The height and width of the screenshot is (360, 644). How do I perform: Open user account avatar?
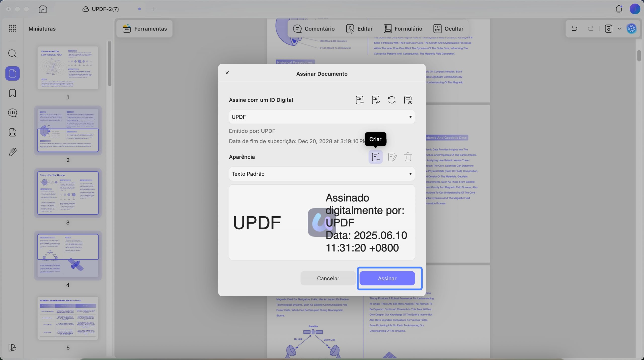[635, 9]
